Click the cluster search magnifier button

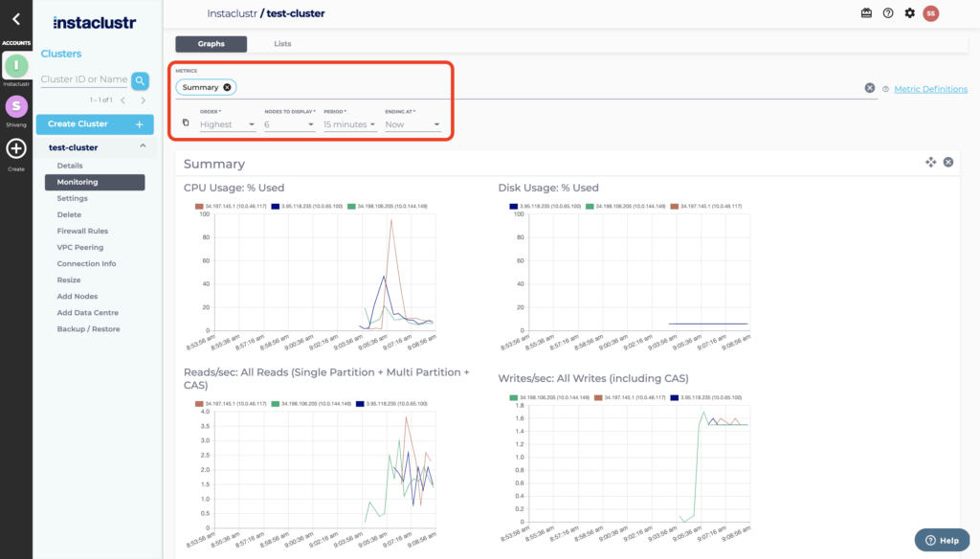coord(140,80)
